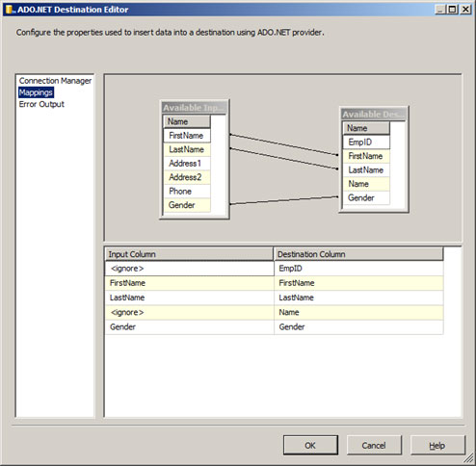Open the ignore input cell for EmpID
This screenshot has width=476, height=466.
pyautogui.click(x=190, y=269)
